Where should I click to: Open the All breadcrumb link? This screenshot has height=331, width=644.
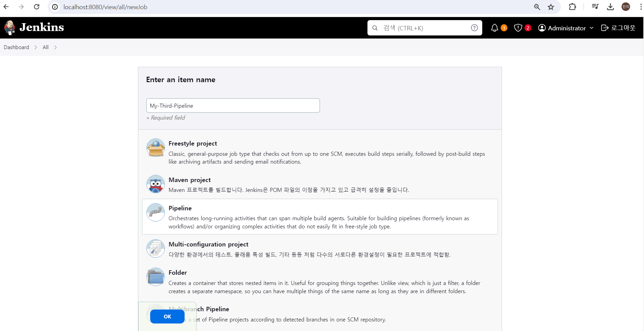(x=46, y=47)
